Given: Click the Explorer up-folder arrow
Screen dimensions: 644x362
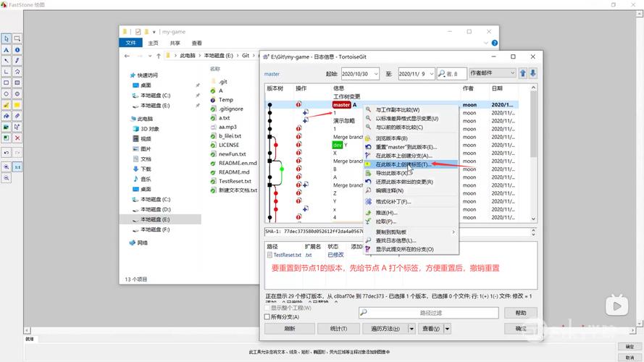Looking at the screenshot, I should [159, 56].
